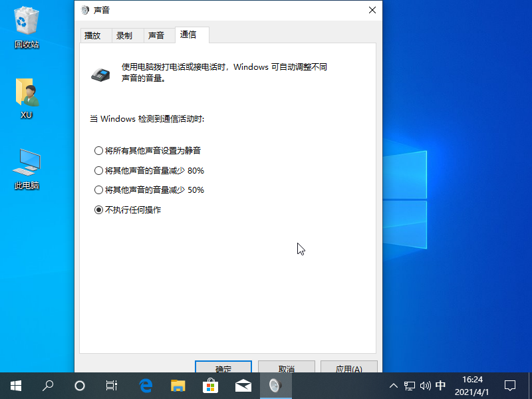Select the Do nothing (不执行任何操作) option
This screenshot has height=399, width=532.
click(x=99, y=210)
